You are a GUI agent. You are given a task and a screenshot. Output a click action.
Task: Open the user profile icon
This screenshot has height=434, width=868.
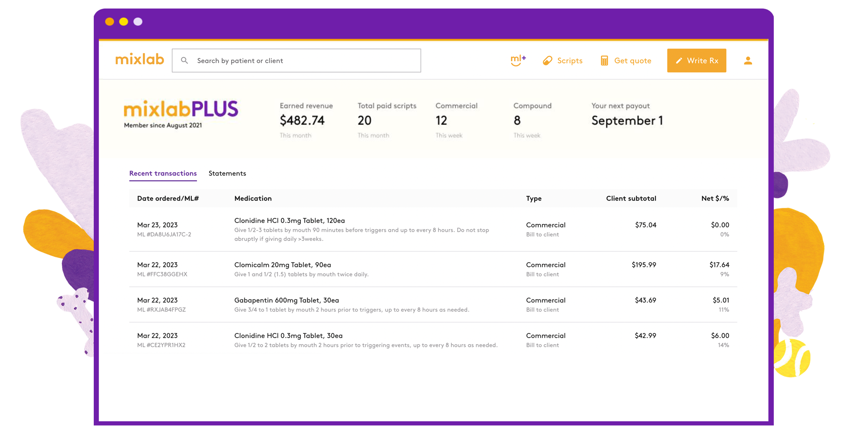747,61
